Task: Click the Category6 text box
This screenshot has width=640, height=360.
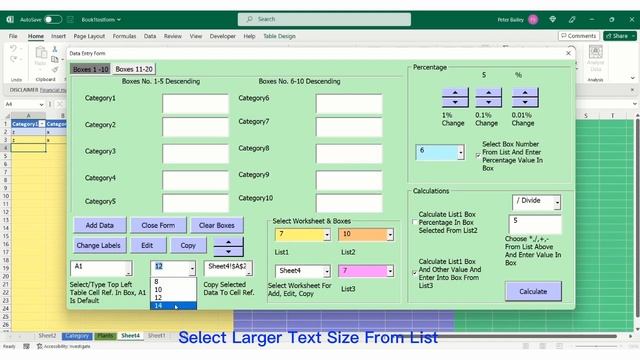Action: 349,104
